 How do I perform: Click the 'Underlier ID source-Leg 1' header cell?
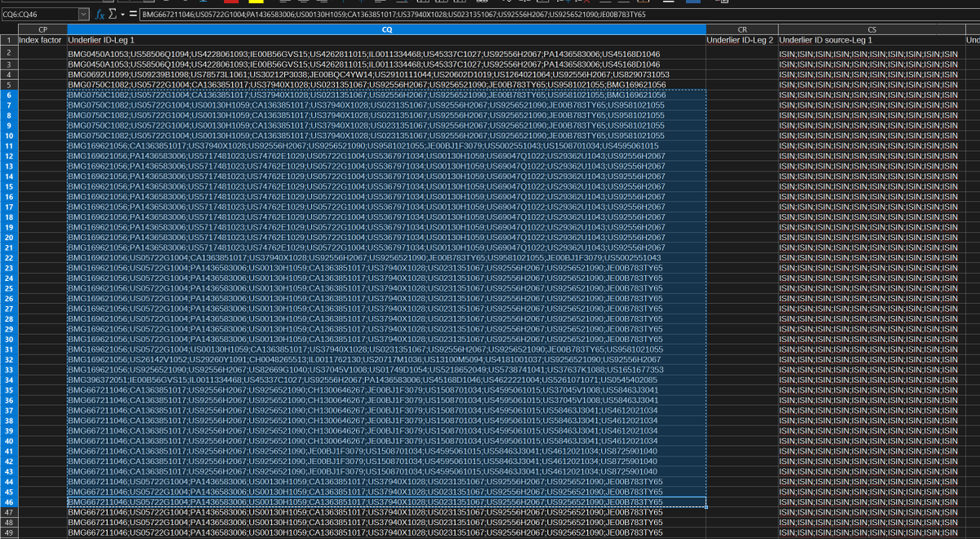871,40
